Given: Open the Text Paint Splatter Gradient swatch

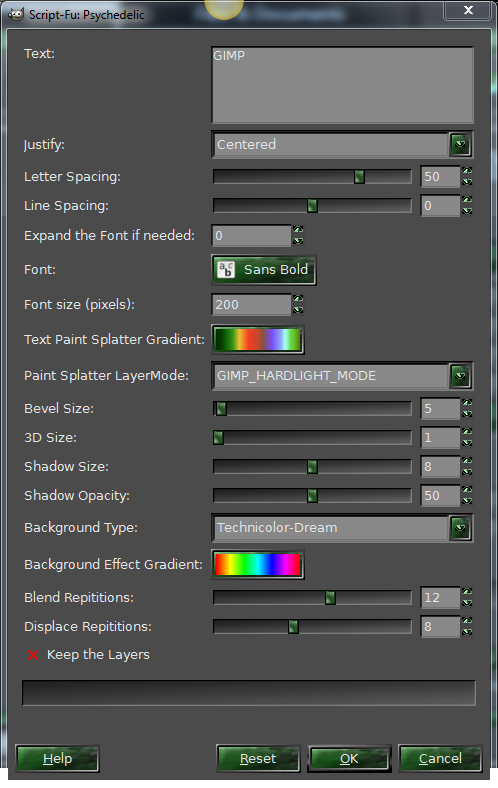Looking at the screenshot, I should (x=258, y=340).
